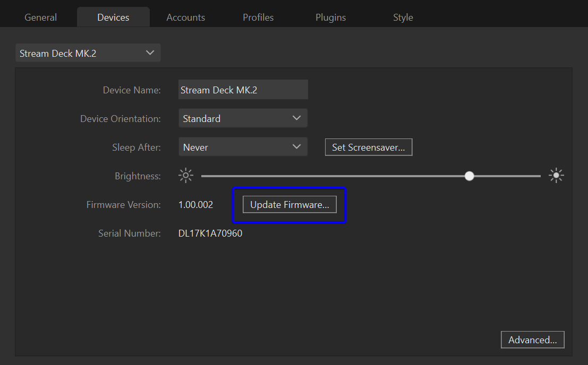Image resolution: width=588 pixels, height=365 pixels.
Task: Click the Device Orientation label
Action: (x=121, y=119)
